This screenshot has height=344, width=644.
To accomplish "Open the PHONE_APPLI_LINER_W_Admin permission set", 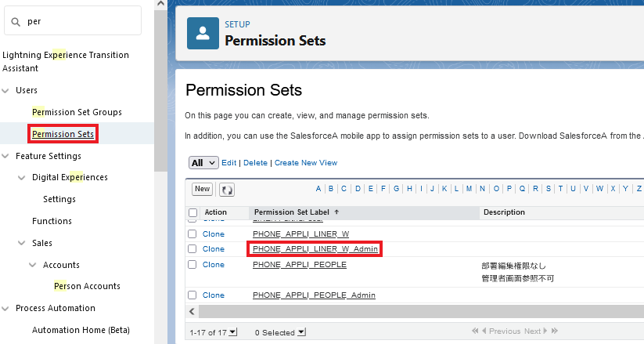I will click(x=315, y=248).
